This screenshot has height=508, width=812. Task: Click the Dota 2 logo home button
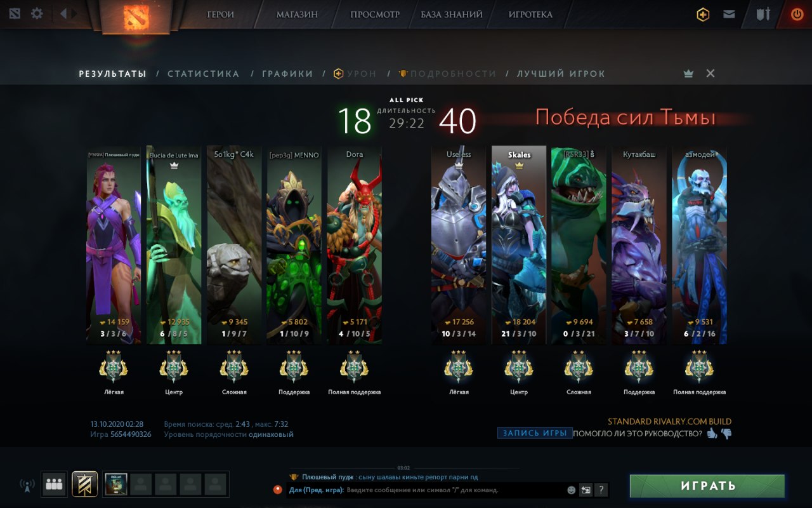point(134,16)
